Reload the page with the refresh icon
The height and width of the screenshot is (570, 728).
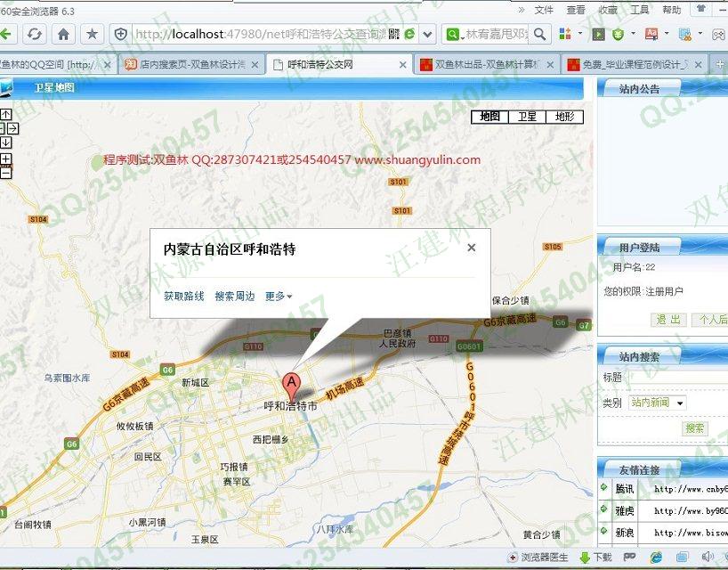[35, 34]
